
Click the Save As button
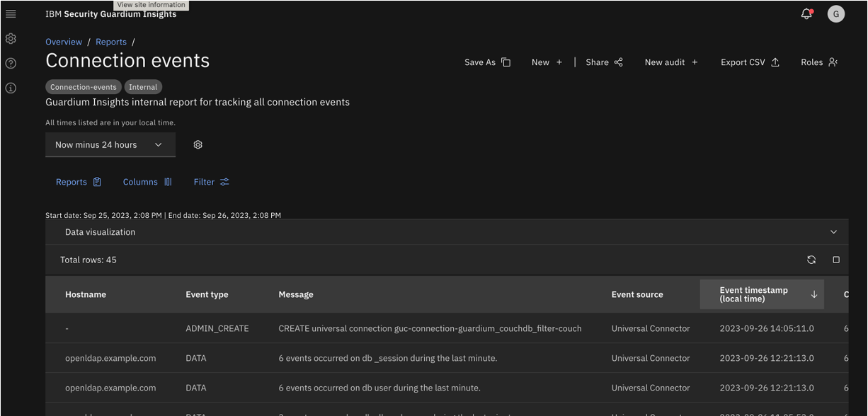point(487,62)
